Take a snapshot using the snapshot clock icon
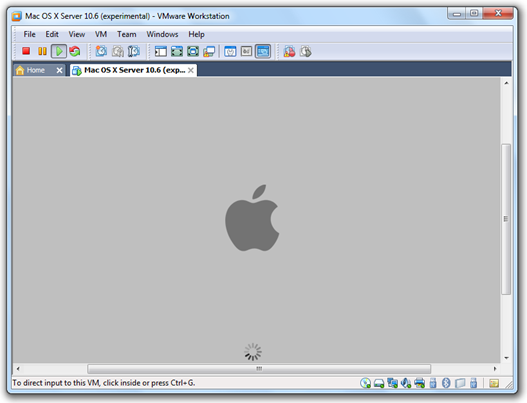Image resolution: width=527 pixels, height=403 pixels. click(101, 51)
